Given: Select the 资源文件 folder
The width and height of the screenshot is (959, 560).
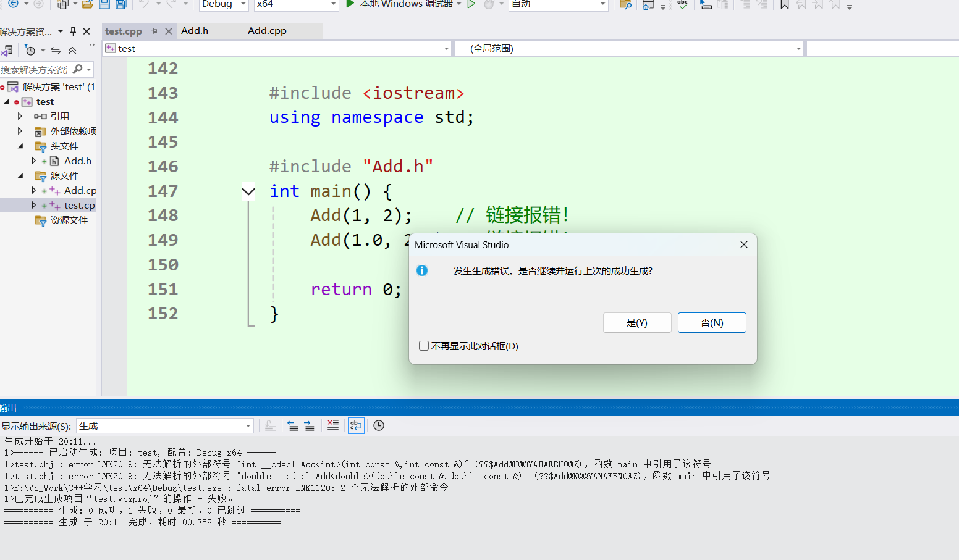Looking at the screenshot, I should tap(69, 220).
